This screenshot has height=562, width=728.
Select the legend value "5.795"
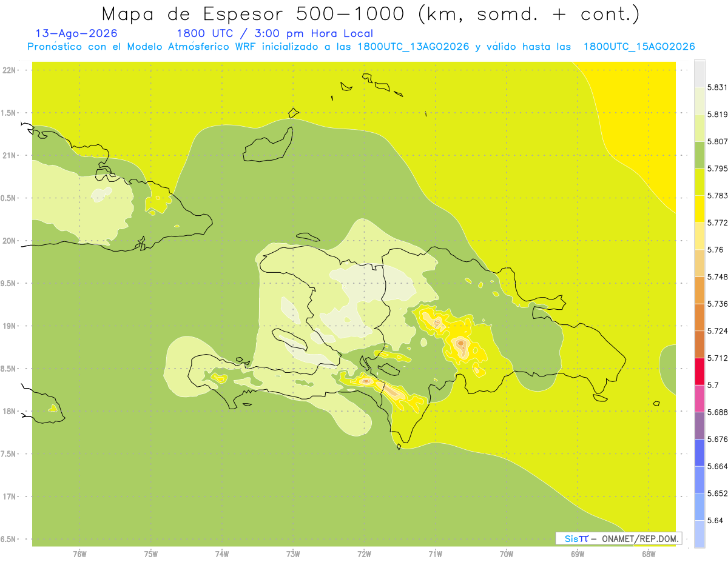point(717,169)
